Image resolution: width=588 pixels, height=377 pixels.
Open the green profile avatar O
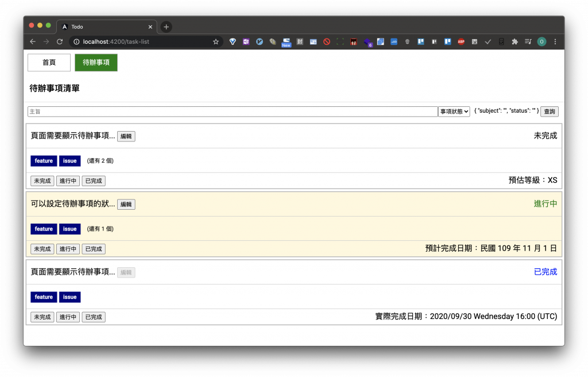[541, 42]
